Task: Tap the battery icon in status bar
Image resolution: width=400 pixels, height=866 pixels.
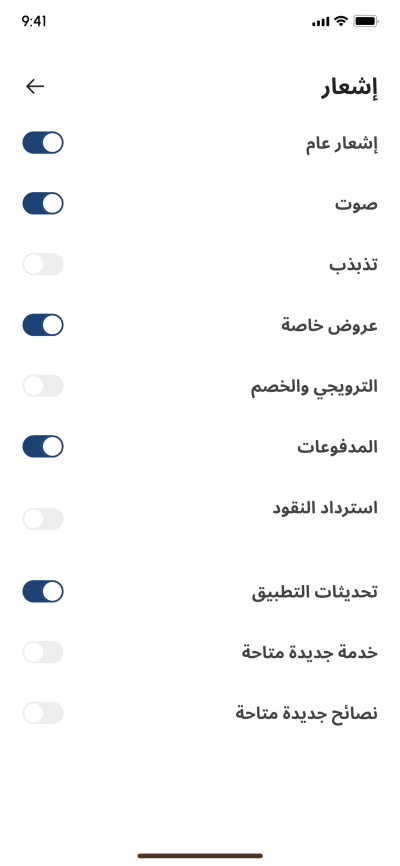Action: click(x=366, y=21)
